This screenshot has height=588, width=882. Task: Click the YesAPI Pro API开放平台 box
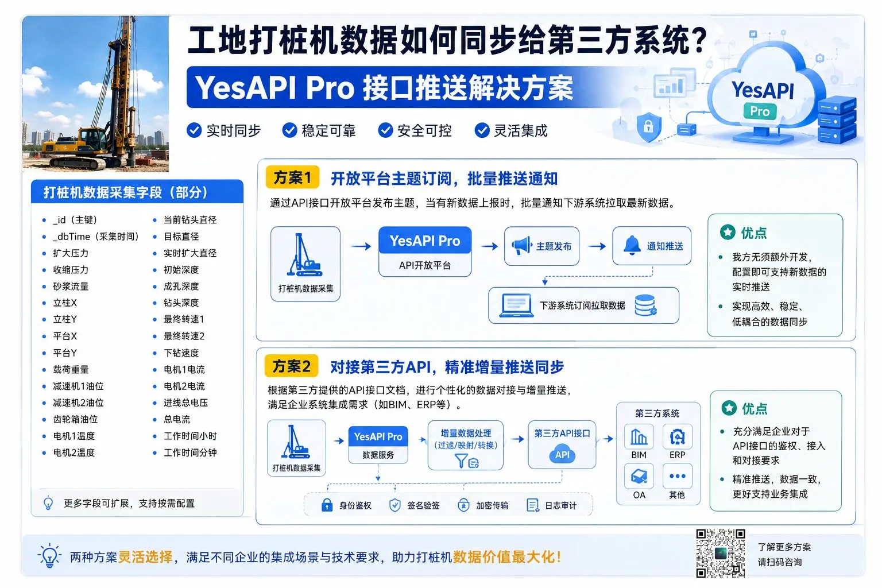[425, 252]
